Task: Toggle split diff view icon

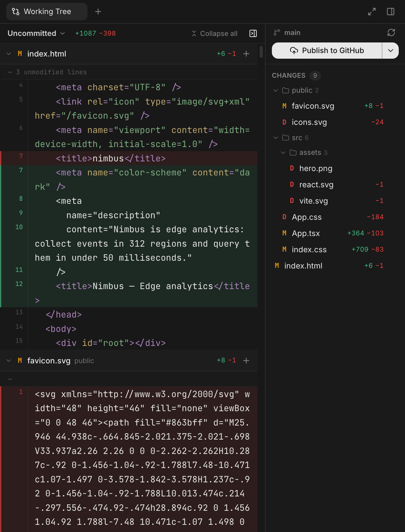Action: tap(253, 33)
